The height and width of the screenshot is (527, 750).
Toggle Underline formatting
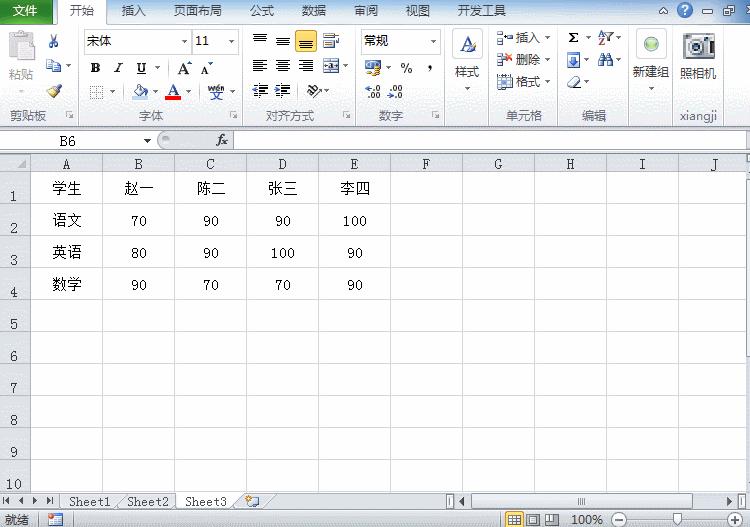(x=141, y=68)
